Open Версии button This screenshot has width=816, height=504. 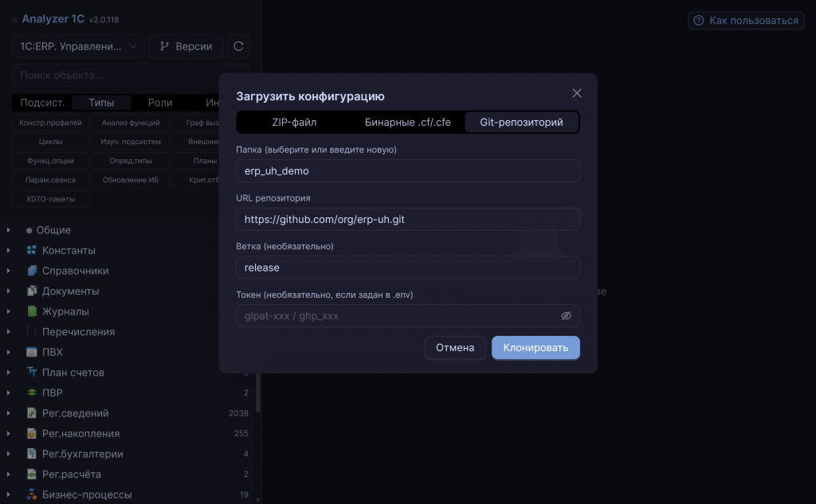click(x=186, y=46)
